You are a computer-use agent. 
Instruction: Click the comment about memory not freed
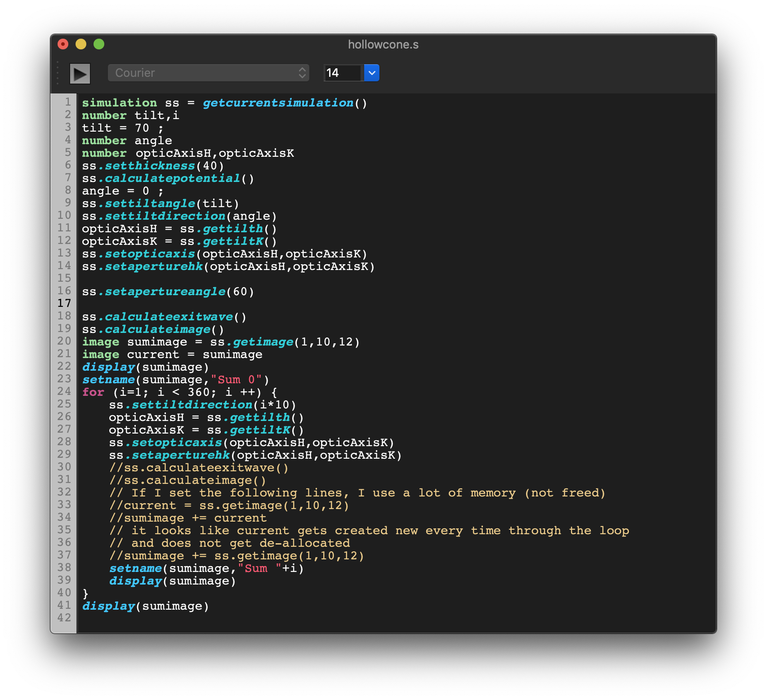(x=357, y=493)
